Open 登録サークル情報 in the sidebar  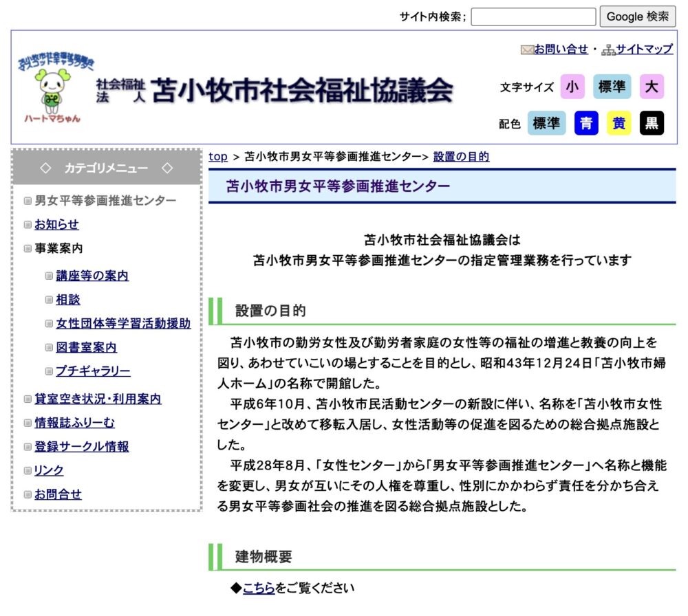(82, 446)
